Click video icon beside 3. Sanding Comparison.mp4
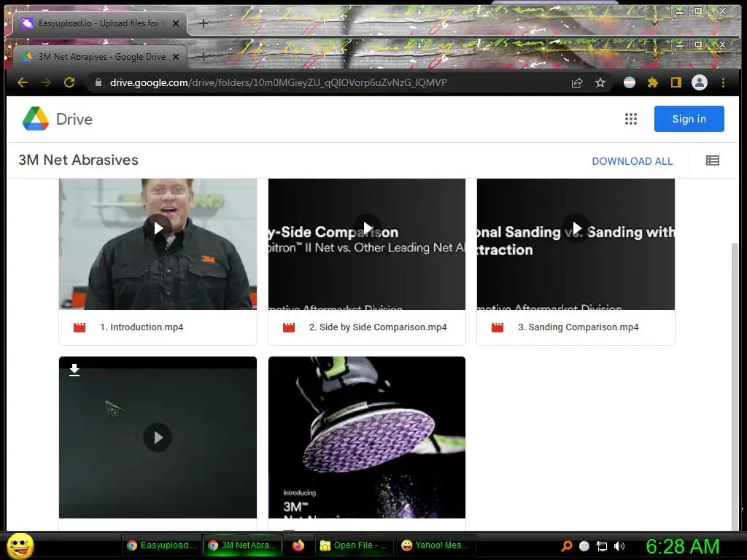The image size is (747, 560). 498,327
